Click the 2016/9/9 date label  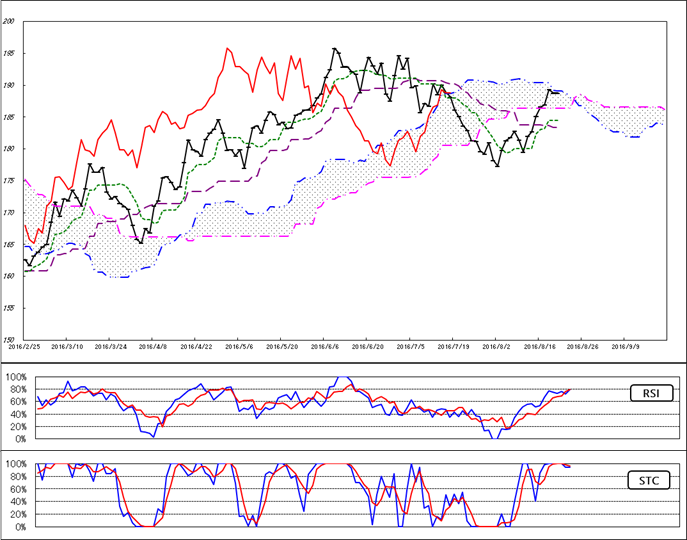pyautogui.click(x=627, y=346)
